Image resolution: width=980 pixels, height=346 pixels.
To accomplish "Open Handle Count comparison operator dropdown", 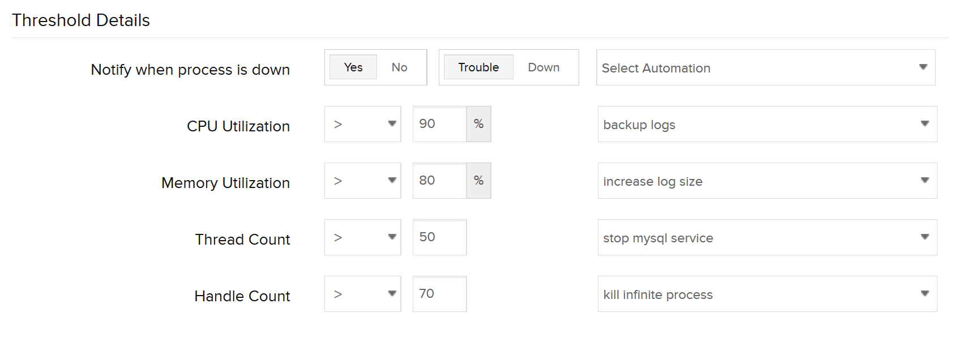I will pyautogui.click(x=362, y=294).
